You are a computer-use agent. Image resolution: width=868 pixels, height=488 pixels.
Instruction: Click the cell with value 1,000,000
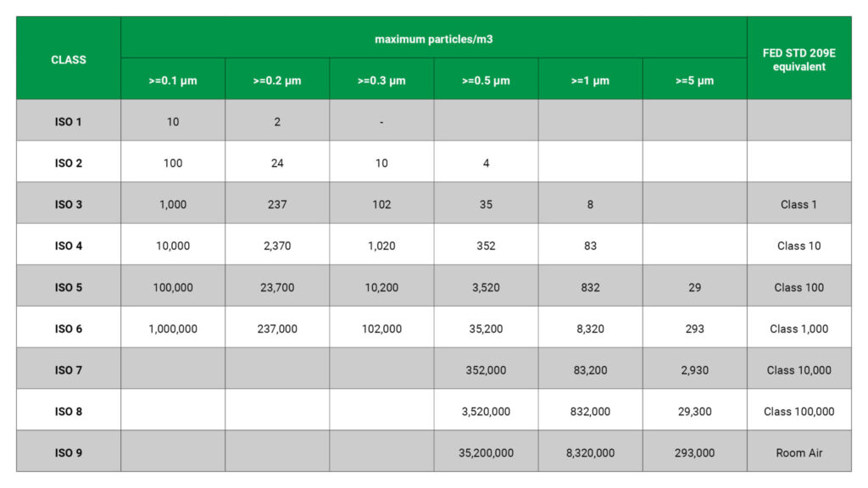pyautogui.click(x=173, y=328)
